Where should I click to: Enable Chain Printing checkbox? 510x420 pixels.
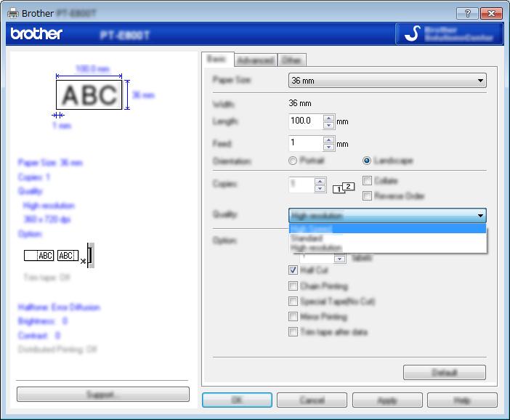click(293, 286)
